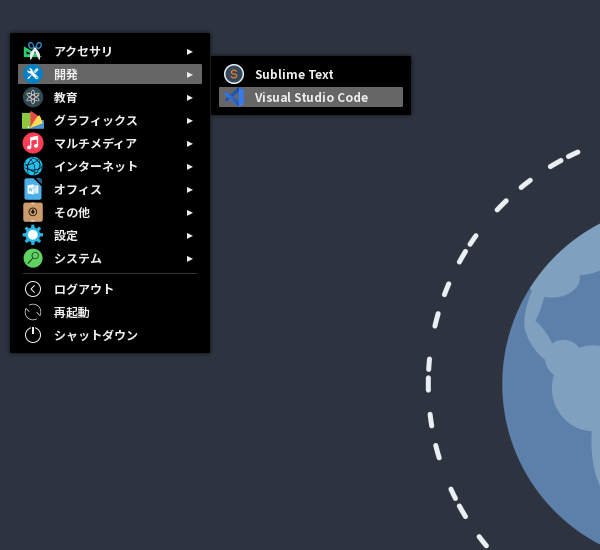Open the その他 category label

point(72,212)
